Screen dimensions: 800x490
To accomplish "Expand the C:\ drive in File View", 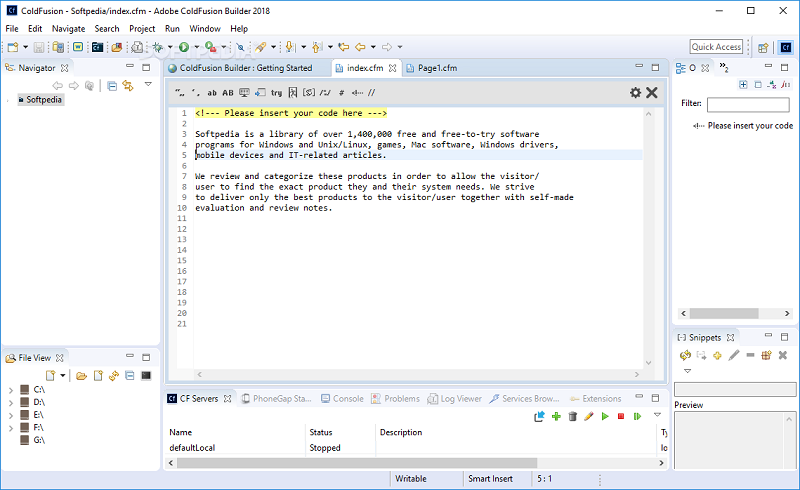I will click(10, 389).
